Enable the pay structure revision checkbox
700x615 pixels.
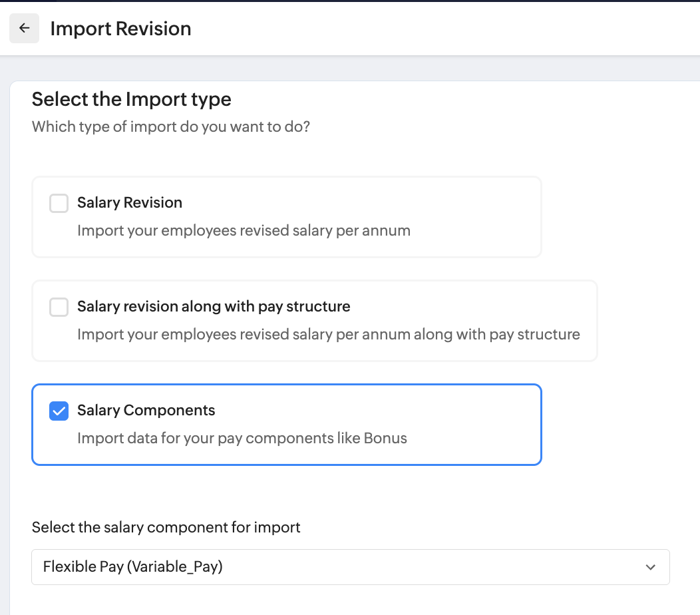click(59, 307)
